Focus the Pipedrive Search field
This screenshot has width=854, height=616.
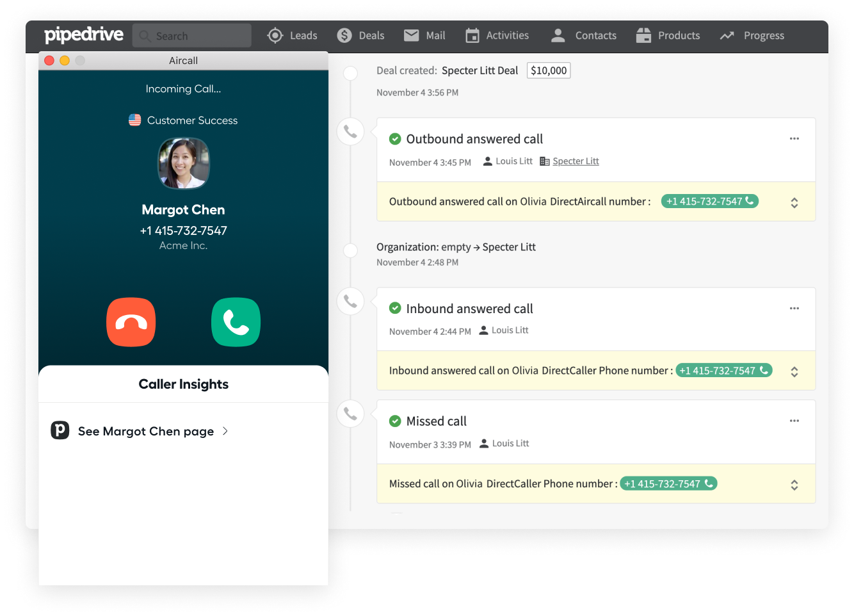(192, 36)
